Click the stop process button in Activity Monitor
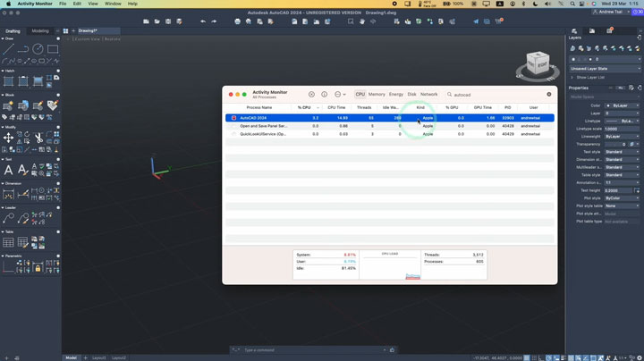Screen dimensions: 644x361 pyautogui.click(x=312, y=95)
